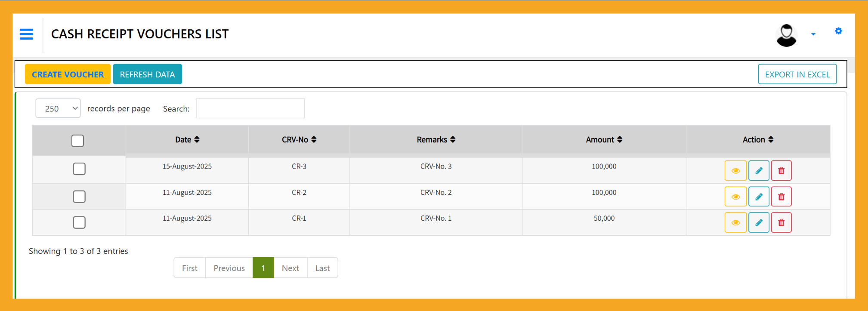
Task: Click the Create Voucher button
Action: [68, 74]
